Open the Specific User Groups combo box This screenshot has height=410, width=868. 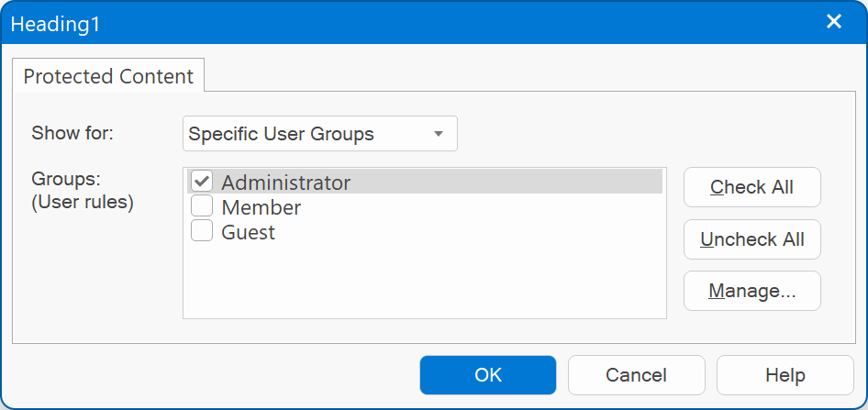coord(320,133)
